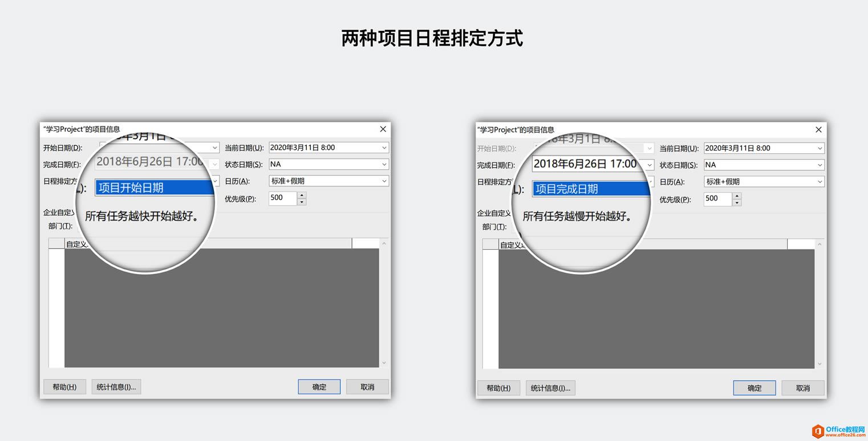The width and height of the screenshot is (868, 441).
Task: Decrease 优先级 in the right dialog
Action: (736, 201)
